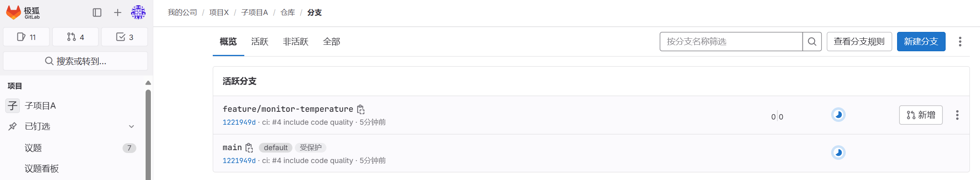This screenshot has width=980, height=180.
Task: Click the search magnifier button
Action: tap(812, 42)
